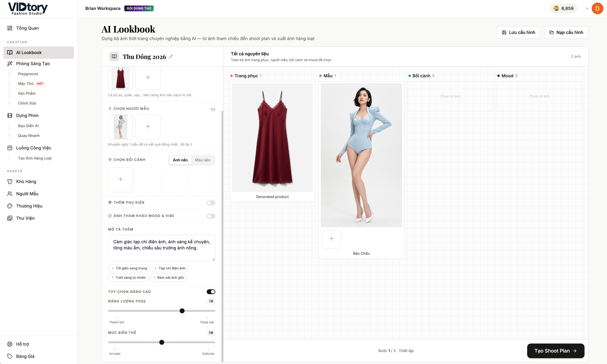The height and width of the screenshot is (364, 607).
Task: Switch to the Màu nền tab
Action: [x=203, y=160]
